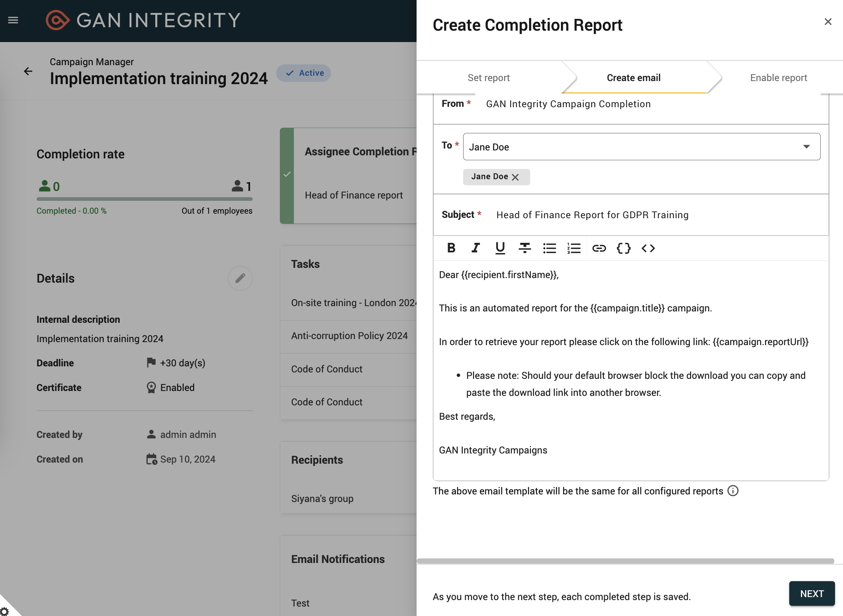
Task: Click the Assignee Completion check mark
Action: (287, 174)
